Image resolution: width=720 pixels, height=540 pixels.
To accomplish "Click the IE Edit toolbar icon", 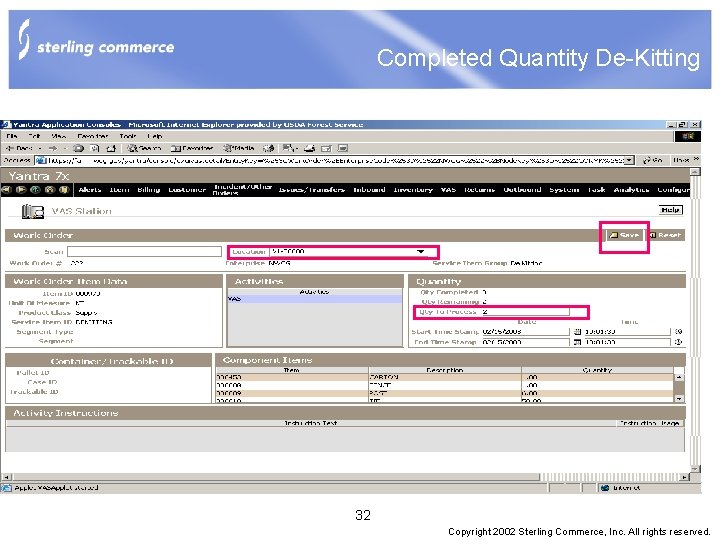I will (326, 148).
